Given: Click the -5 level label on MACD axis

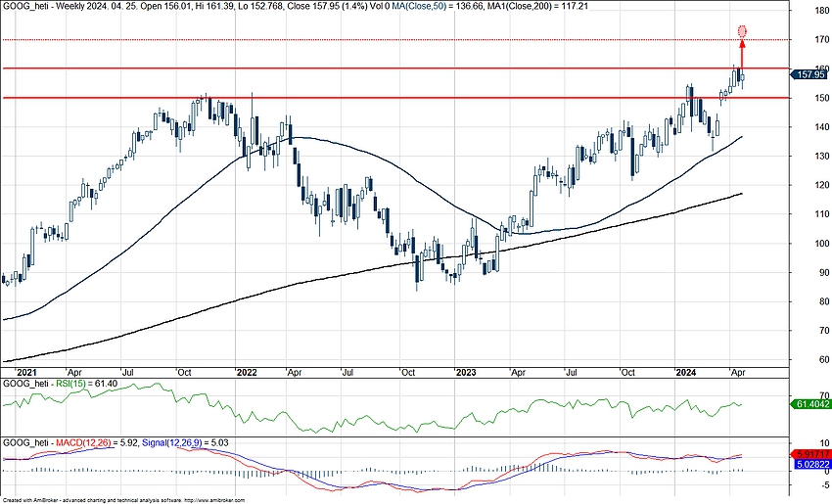Looking at the screenshot, I should [824, 484].
